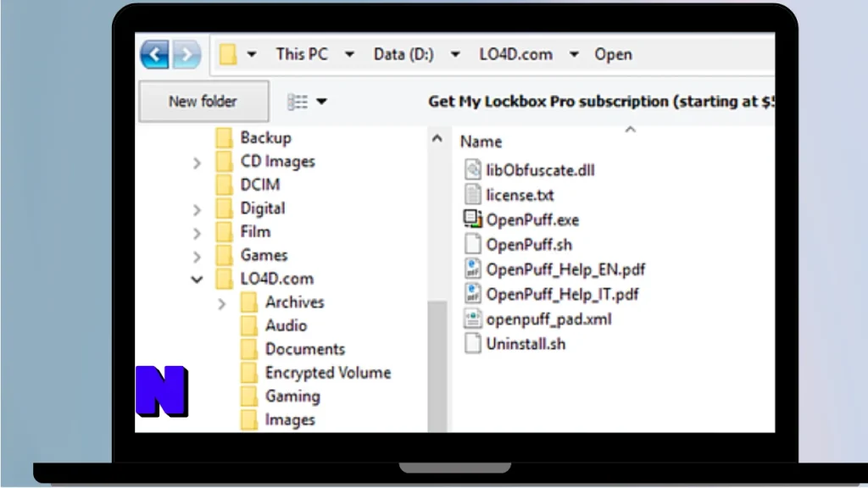Navigate to This PC breadcrumb
Screen dimensions: 868x488
click(302, 54)
